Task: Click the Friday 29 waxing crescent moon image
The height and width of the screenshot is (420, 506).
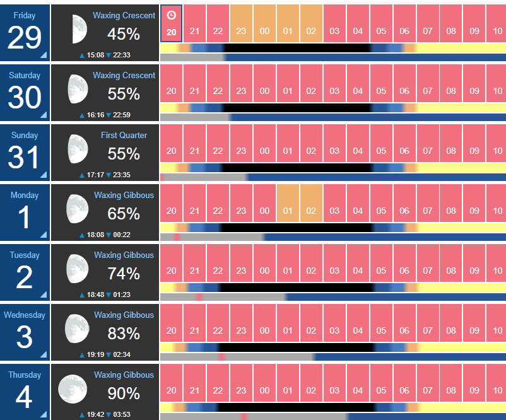Action: point(79,29)
